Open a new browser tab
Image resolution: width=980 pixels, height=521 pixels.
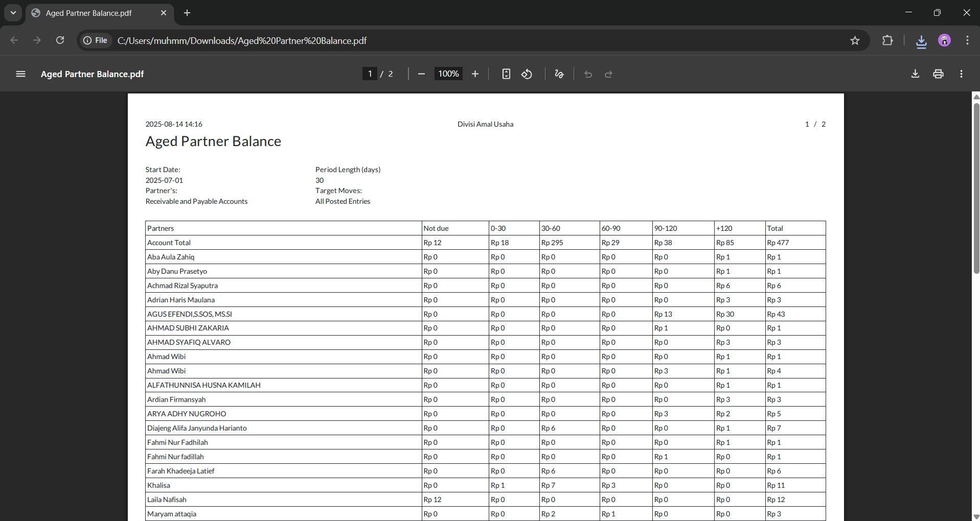tap(187, 13)
